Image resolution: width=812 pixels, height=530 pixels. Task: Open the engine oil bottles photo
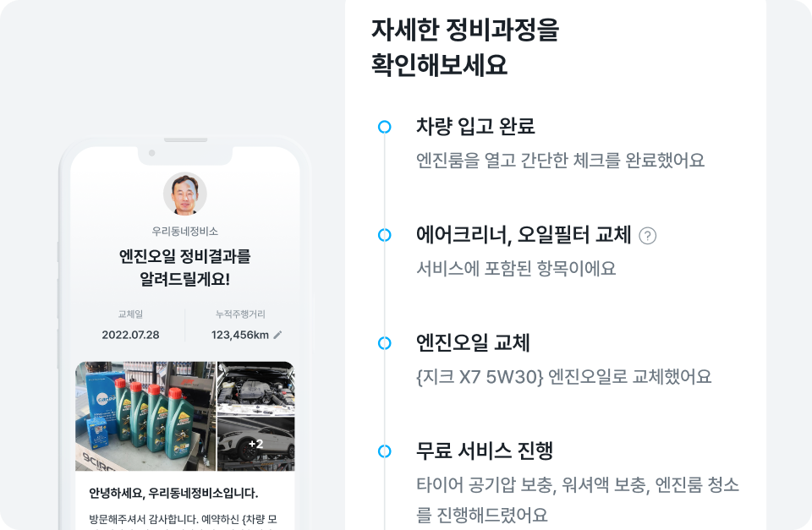click(145, 416)
